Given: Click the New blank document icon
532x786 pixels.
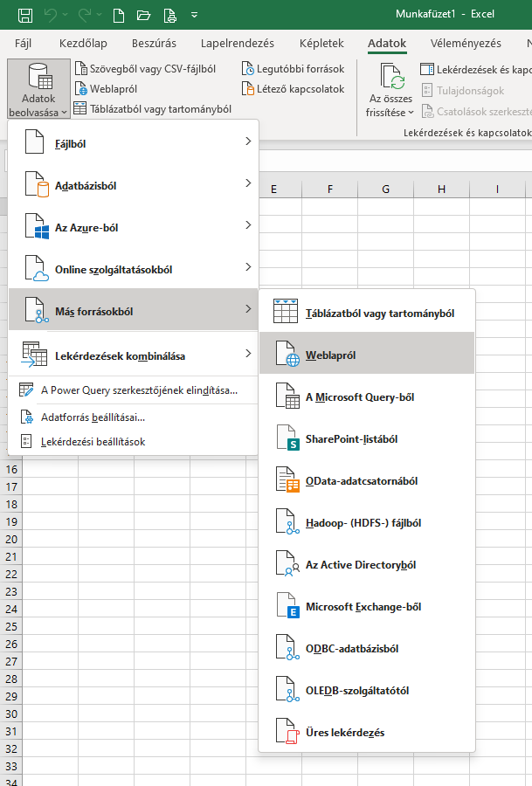Looking at the screenshot, I should pos(119,16).
